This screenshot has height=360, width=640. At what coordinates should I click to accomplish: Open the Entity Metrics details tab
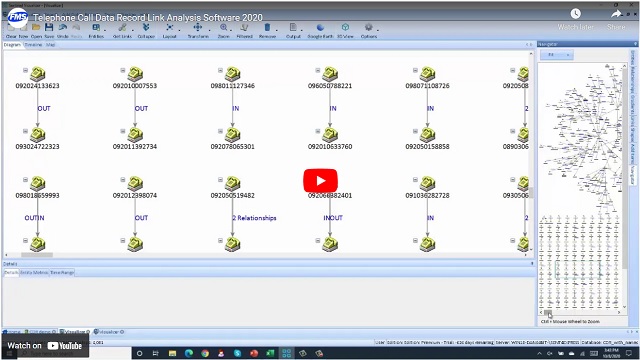34,272
